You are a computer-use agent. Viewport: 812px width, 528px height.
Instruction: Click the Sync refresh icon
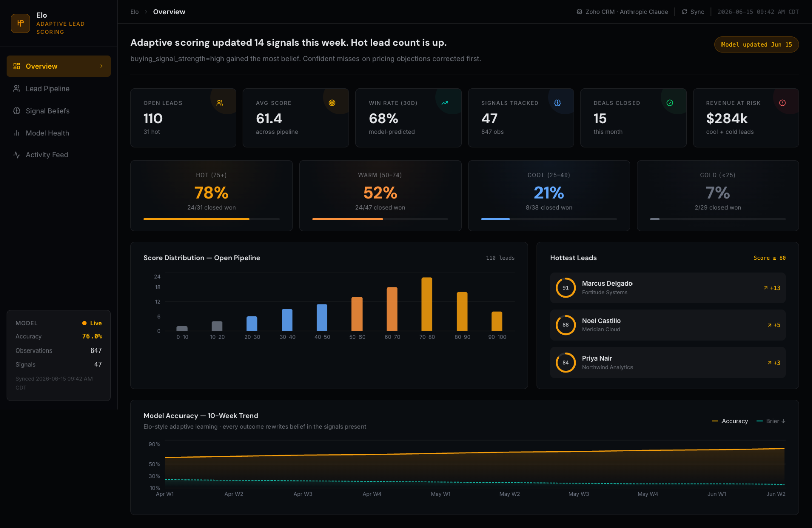coord(684,12)
